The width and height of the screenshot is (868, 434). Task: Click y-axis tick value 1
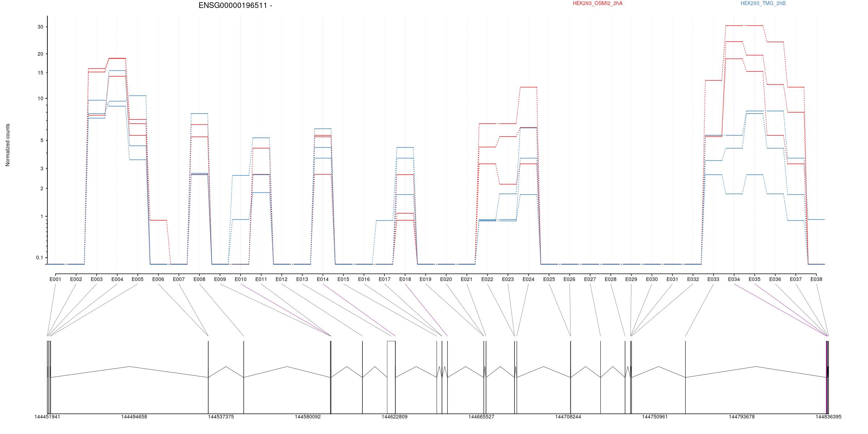click(x=42, y=217)
